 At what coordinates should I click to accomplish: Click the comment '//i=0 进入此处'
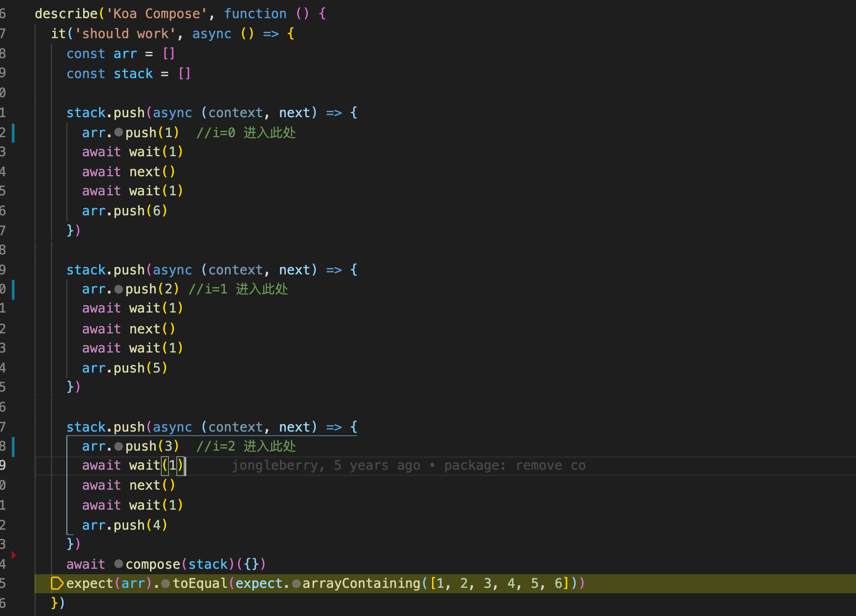246,133
